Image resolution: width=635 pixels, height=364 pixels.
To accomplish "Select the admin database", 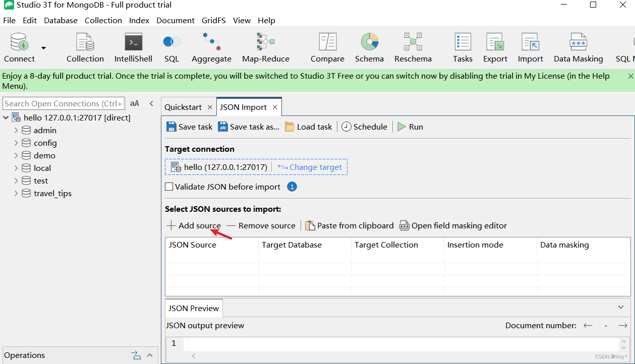I will coord(45,130).
